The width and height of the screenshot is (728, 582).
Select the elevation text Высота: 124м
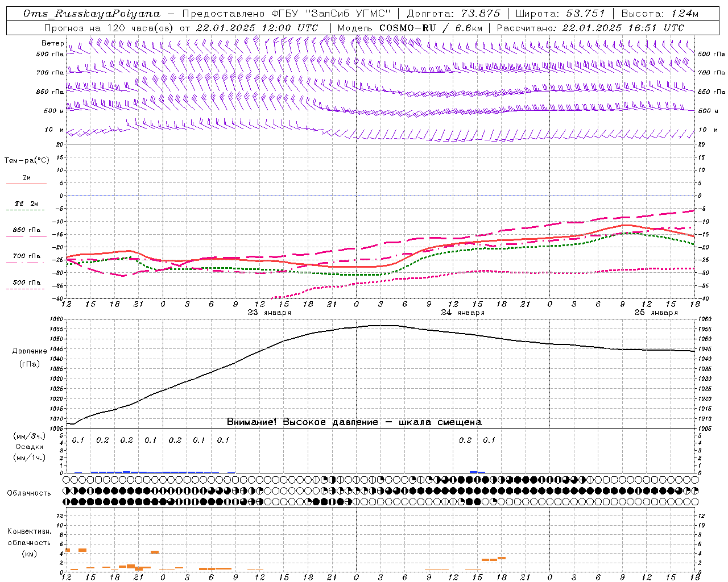(x=660, y=14)
